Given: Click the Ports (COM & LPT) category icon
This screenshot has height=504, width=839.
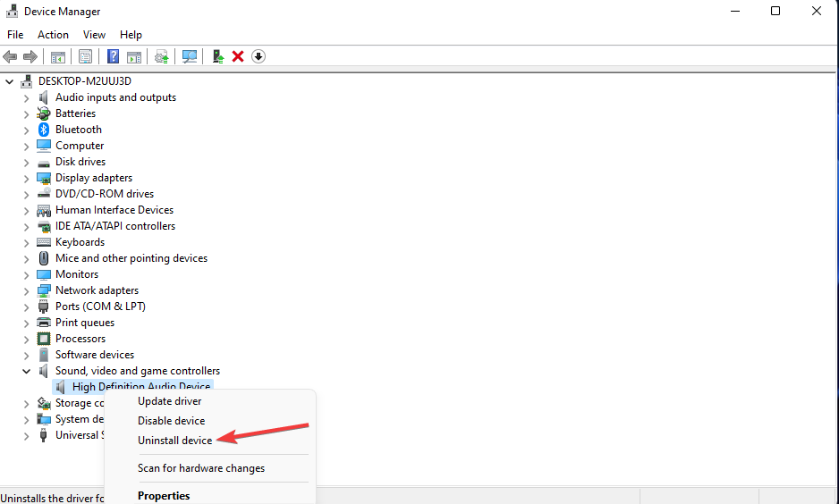Looking at the screenshot, I should [x=43, y=307].
